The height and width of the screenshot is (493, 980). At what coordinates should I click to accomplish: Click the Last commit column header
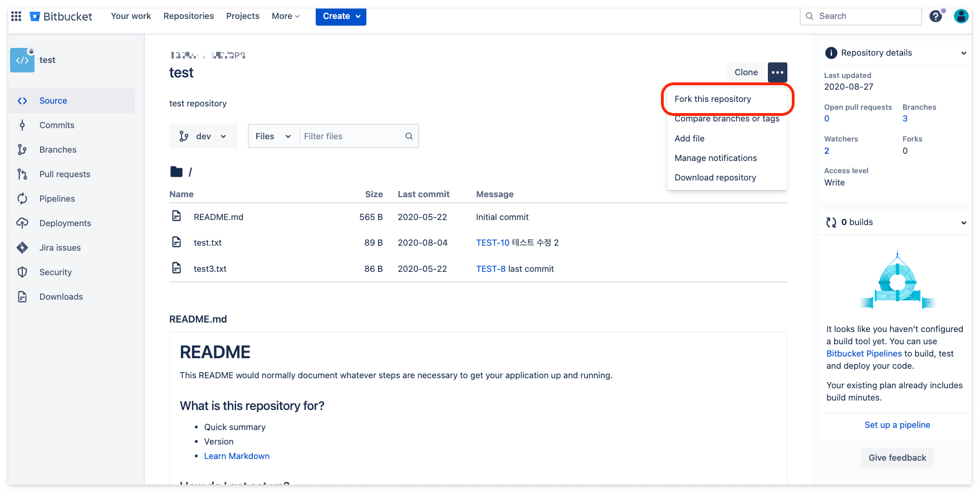click(423, 194)
